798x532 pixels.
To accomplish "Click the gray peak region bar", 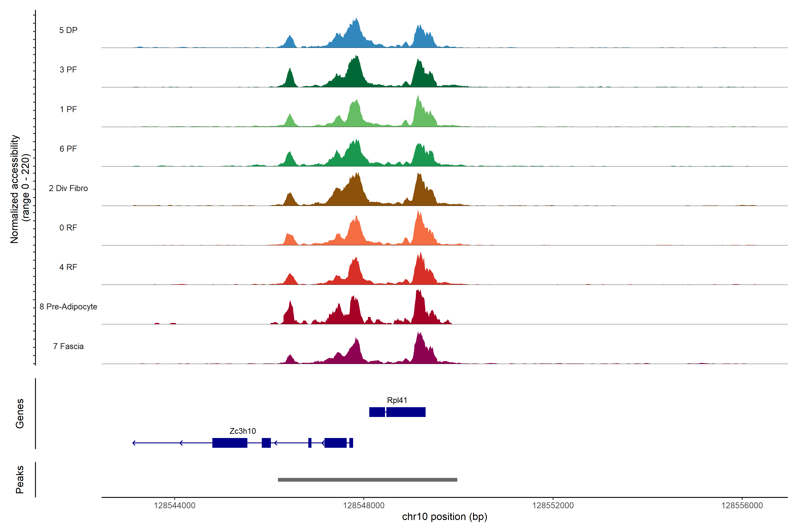I will point(368,480).
